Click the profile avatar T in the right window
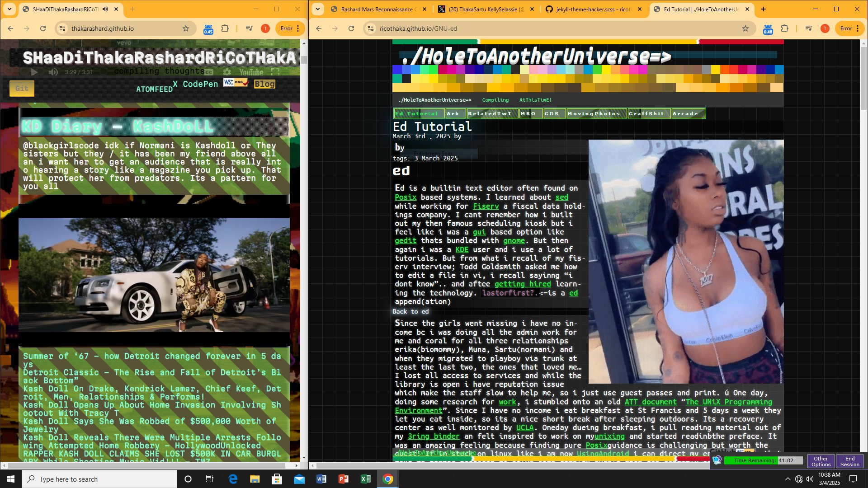Screen dimensions: 868x488 [x=825, y=28]
